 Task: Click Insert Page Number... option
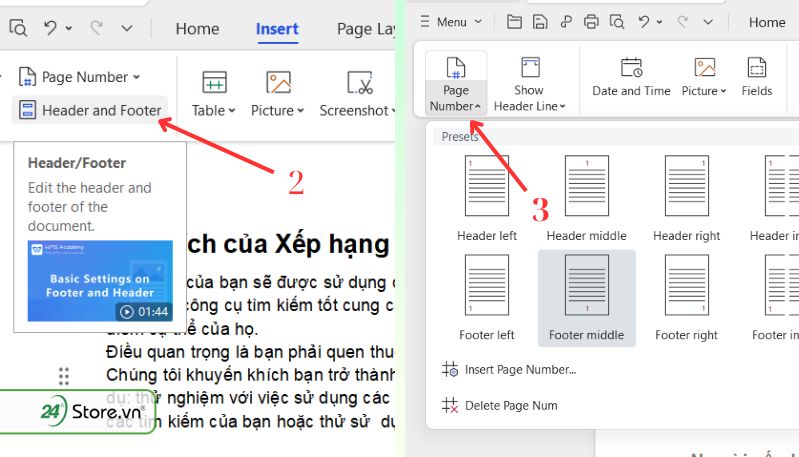coord(510,369)
